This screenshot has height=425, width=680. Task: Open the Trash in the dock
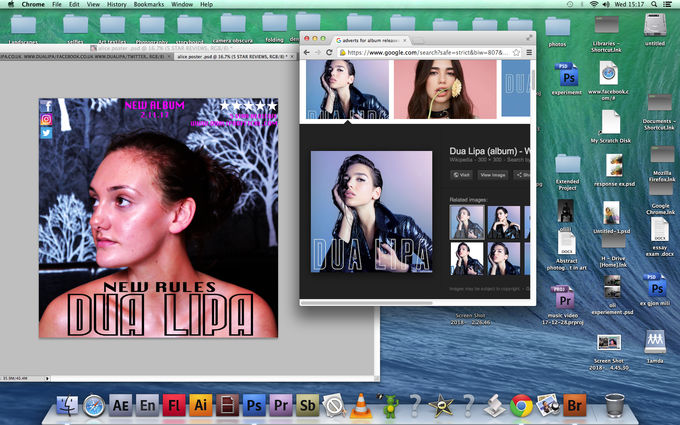tap(615, 405)
